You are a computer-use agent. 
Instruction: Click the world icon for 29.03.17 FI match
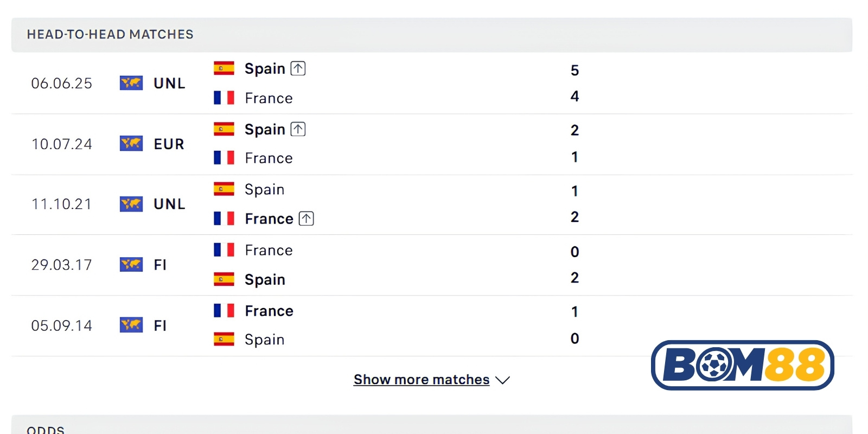131,264
